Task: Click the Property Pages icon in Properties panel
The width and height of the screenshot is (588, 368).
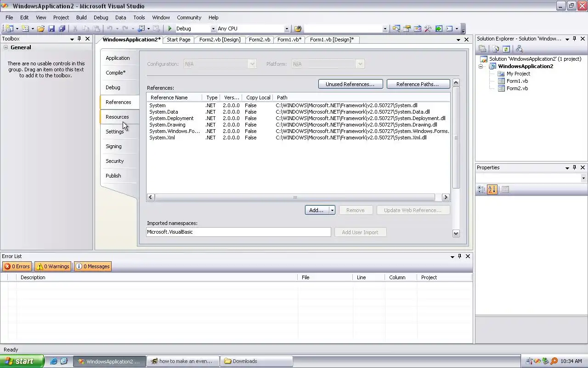Action: [505, 189]
